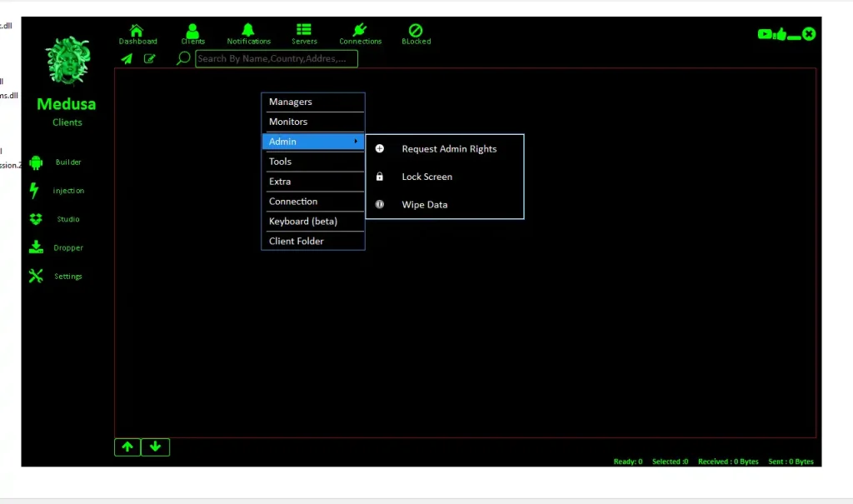The image size is (853, 504).
Task: Click Request Admin Rights
Action: [450, 148]
